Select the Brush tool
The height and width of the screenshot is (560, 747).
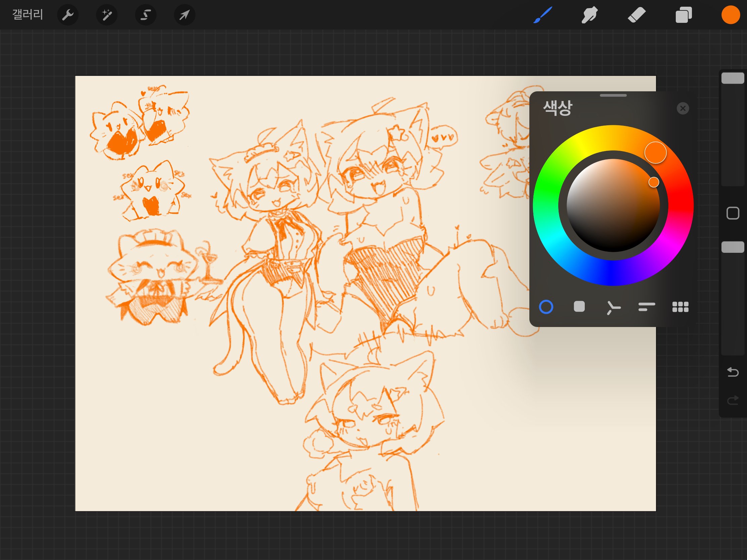pos(543,15)
